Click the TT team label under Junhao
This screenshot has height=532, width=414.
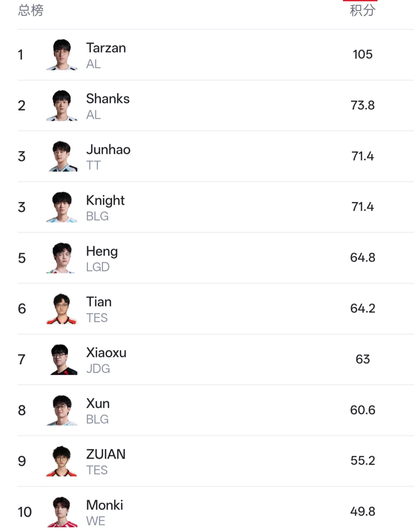pos(93,165)
